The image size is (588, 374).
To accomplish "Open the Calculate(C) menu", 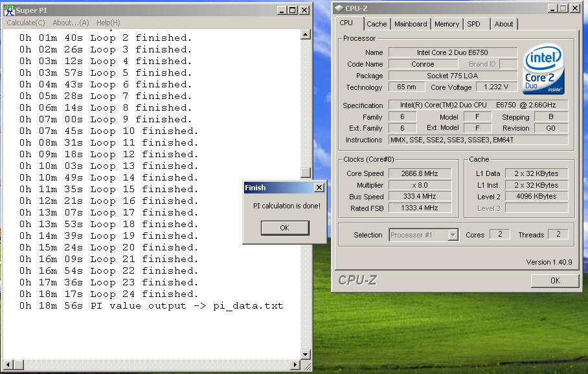I will [26, 23].
